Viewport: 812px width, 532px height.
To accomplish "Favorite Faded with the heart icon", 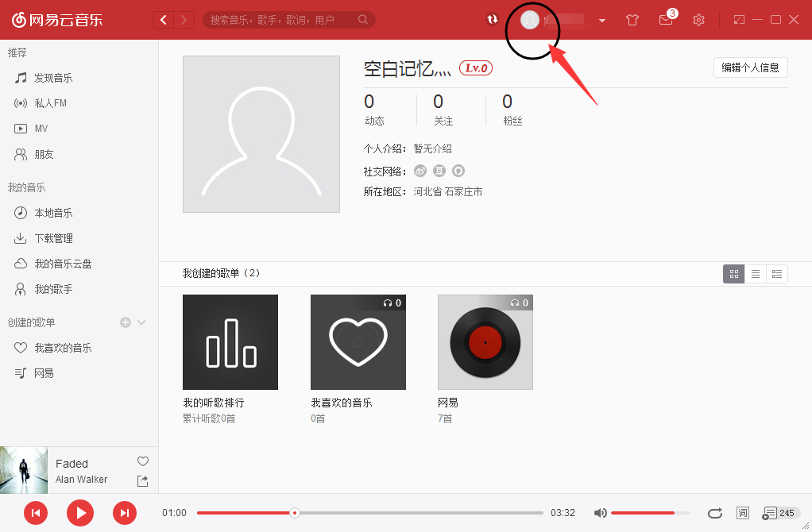I will tap(142, 461).
